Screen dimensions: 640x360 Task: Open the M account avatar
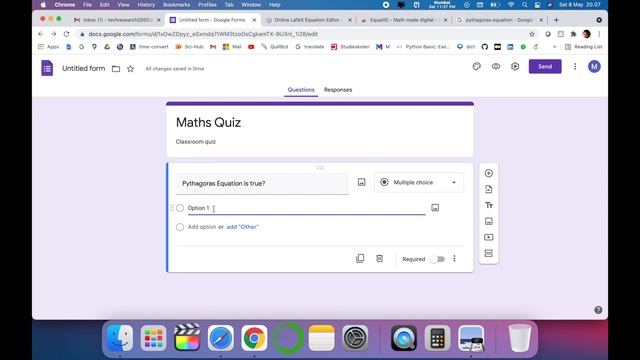click(594, 67)
